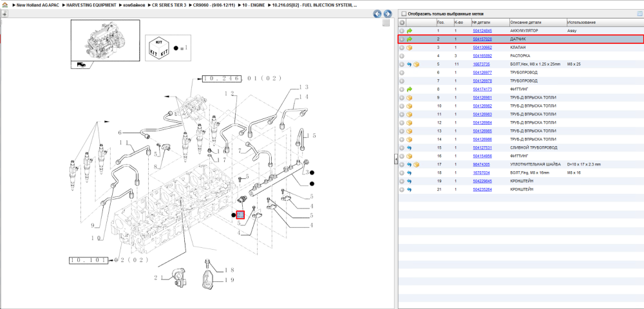This screenshot has height=309, width=644.
Task: Enable 'Отобразить только выбранные метки' checkbox
Action: (404, 14)
